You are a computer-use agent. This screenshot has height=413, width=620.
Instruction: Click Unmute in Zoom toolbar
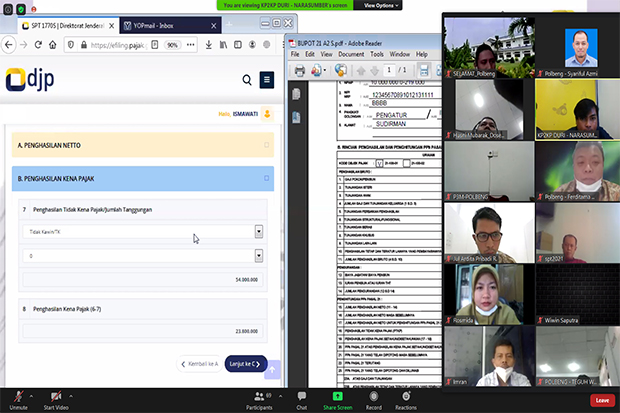point(19,400)
